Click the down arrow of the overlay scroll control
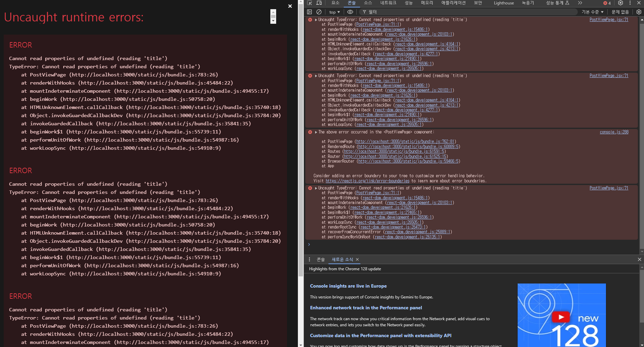644x347 pixels. [x=273, y=21]
